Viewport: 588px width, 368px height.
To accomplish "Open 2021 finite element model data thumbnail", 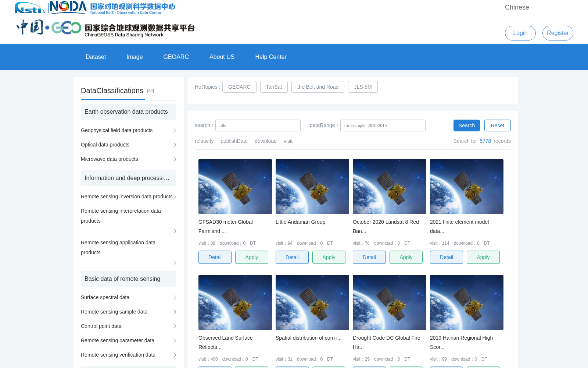I will click(x=467, y=187).
